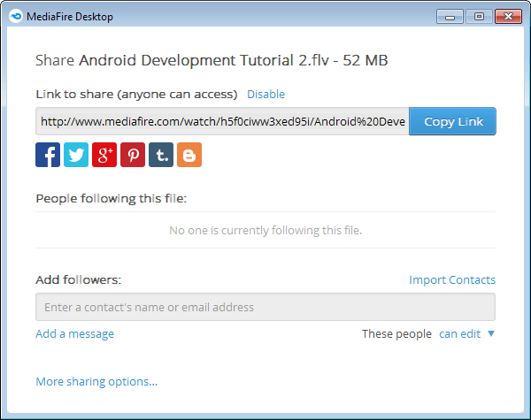Click the 'can edit' permission text
The height and width of the screenshot is (420, 531).
coord(459,334)
